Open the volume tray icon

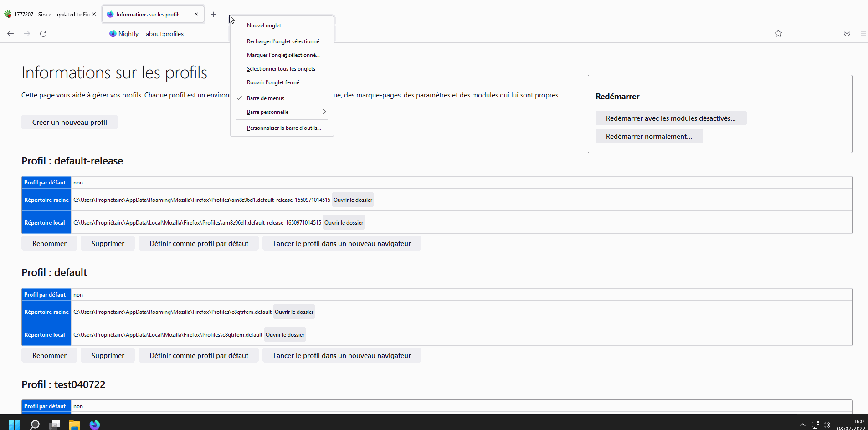827,425
